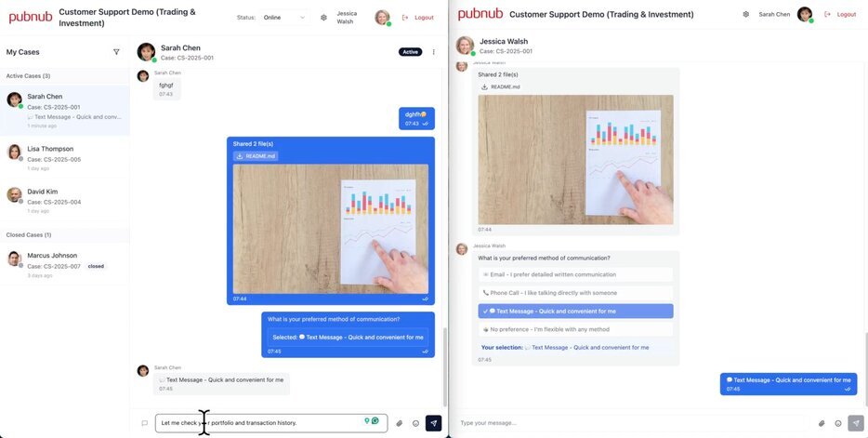Open Lisa Thompson case CS-2025-005
Viewport: 868px width, 438px height.
click(65, 157)
